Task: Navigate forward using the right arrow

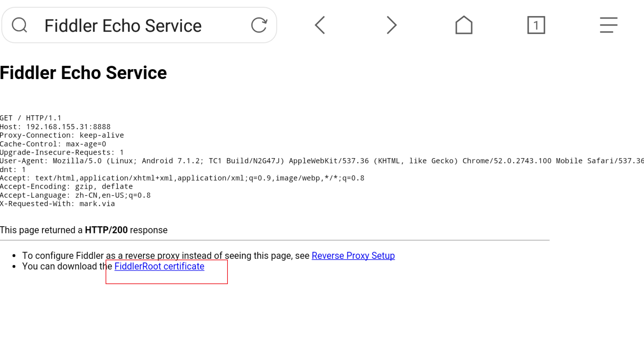Action: [x=392, y=25]
